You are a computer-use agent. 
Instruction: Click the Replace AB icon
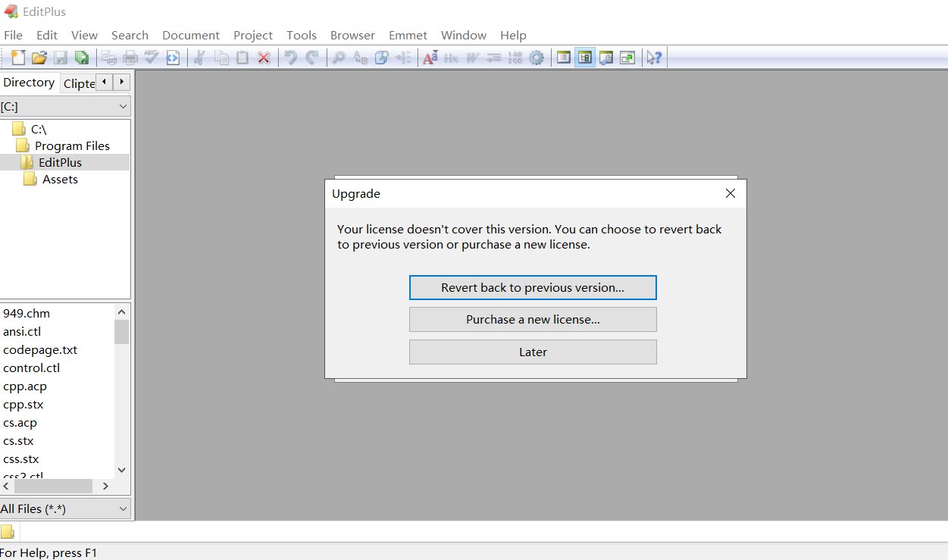[x=361, y=58]
